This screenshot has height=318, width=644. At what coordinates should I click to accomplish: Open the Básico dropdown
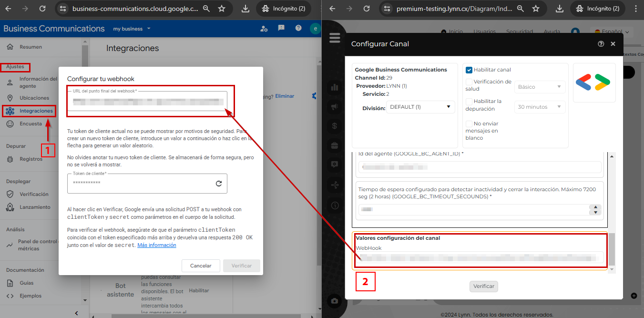[540, 87]
